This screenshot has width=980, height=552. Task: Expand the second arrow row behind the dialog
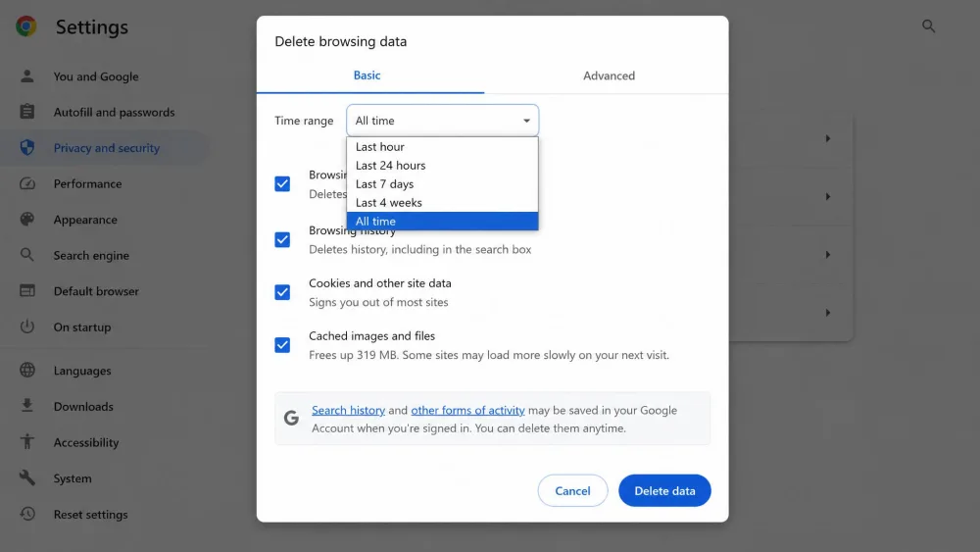coord(827,196)
